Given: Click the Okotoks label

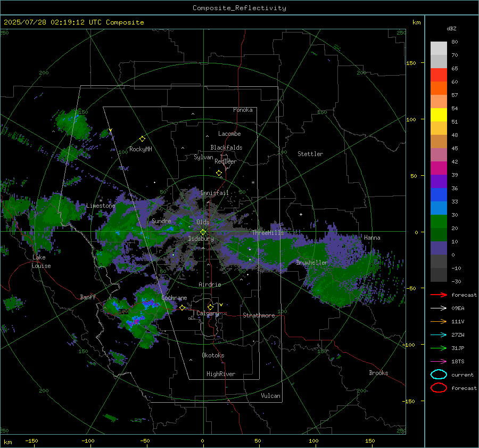Looking at the screenshot, I should coord(213,355).
